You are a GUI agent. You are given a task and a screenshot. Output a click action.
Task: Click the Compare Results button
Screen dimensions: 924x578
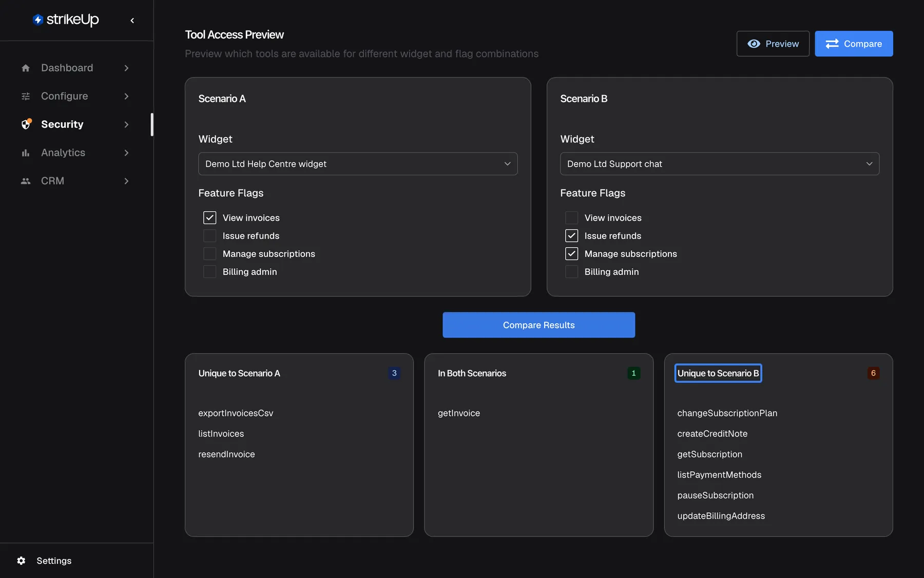(x=539, y=325)
